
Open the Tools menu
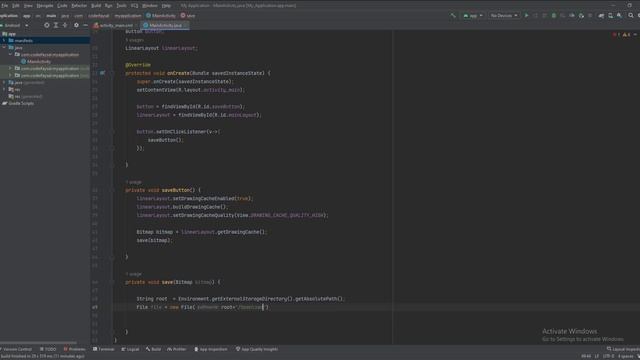tap(122, 6)
